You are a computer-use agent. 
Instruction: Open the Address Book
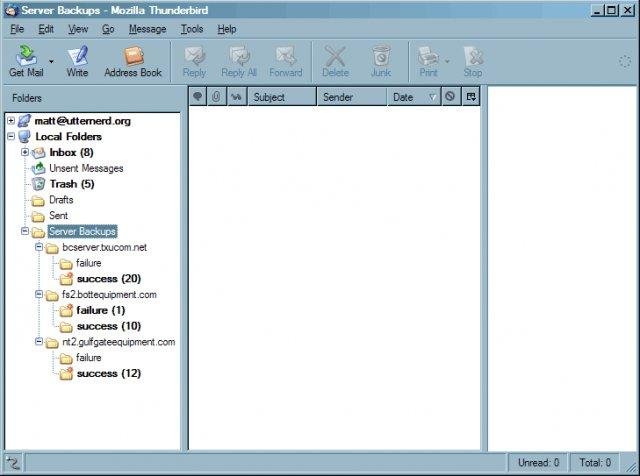(x=133, y=61)
